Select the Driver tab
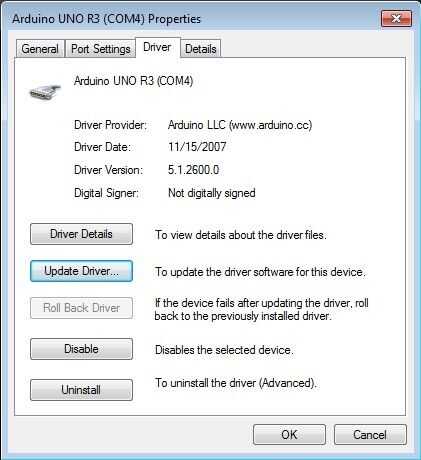This screenshot has width=421, height=460. pyautogui.click(x=157, y=47)
